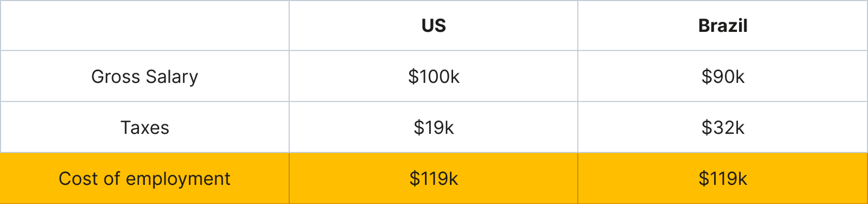868x204 pixels.
Task: Click the Brazil column header
Action: (x=722, y=25)
